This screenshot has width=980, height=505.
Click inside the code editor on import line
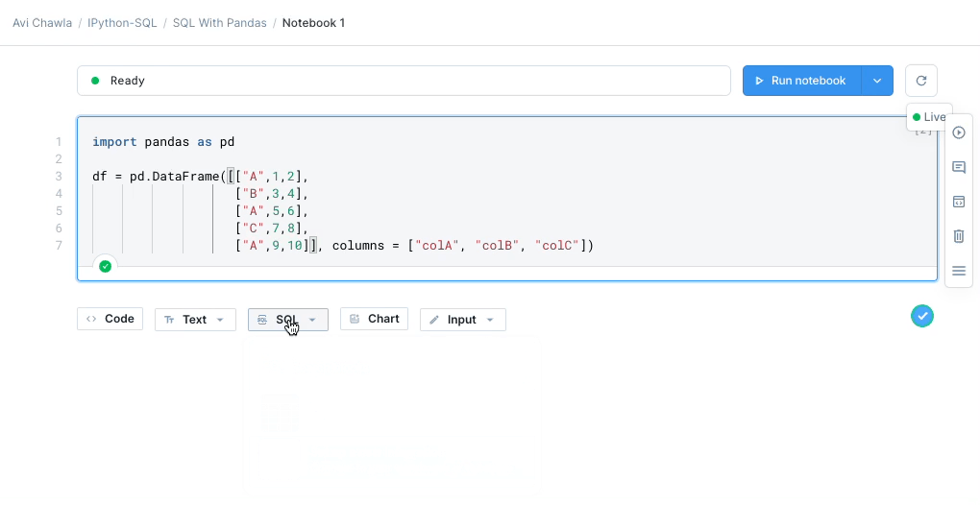(x=163, y=142)
